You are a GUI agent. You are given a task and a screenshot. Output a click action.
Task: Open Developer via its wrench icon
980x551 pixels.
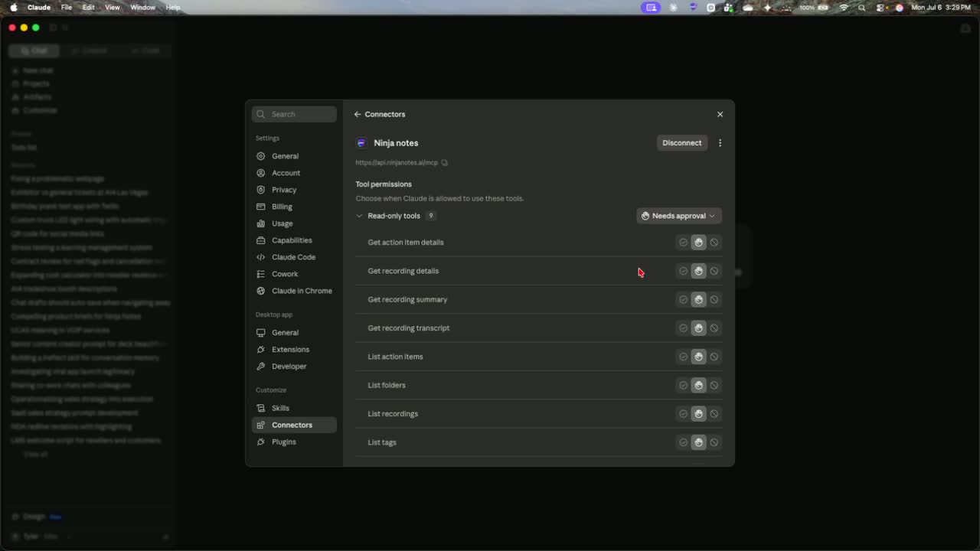261,367
